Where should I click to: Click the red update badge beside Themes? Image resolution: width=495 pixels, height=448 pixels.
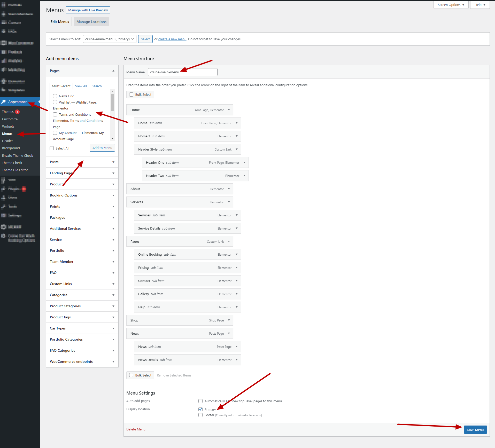(x=17, y=112)
